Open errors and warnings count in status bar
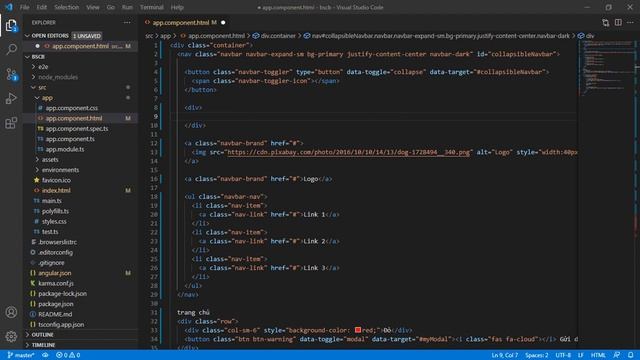Viewport: 640px width, 360px height. click(x=68, y=355)
